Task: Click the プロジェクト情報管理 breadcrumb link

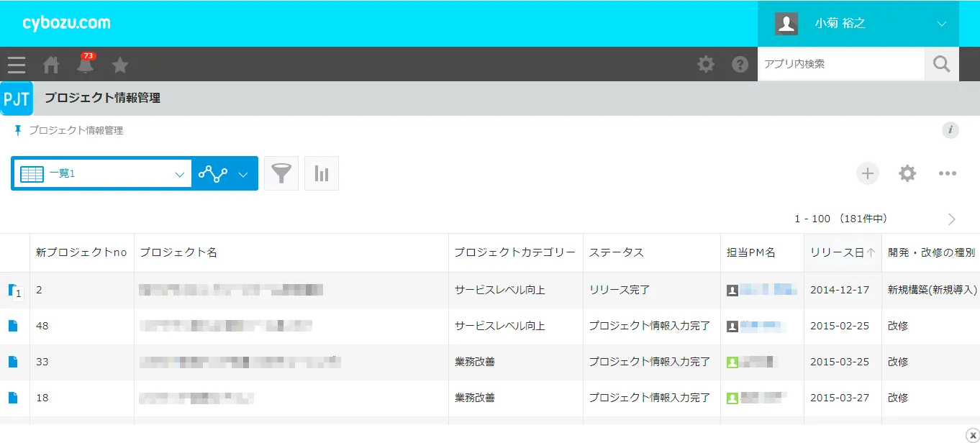Action: pos(76,131)
